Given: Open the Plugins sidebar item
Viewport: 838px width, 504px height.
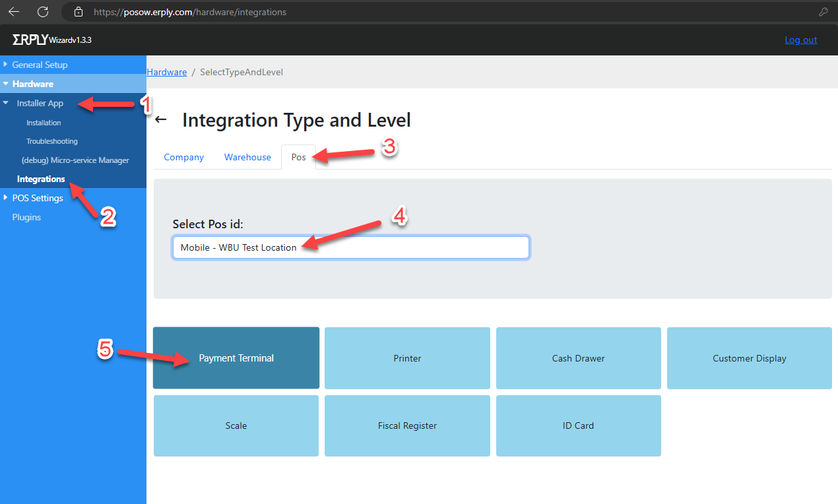Looking at the screenshot, I should click(26, 217).
